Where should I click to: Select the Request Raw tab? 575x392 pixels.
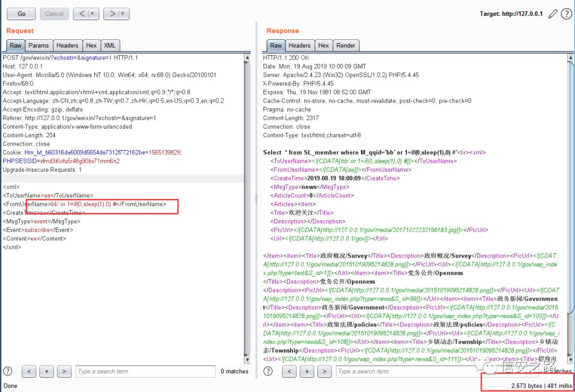tap(16, 45)
